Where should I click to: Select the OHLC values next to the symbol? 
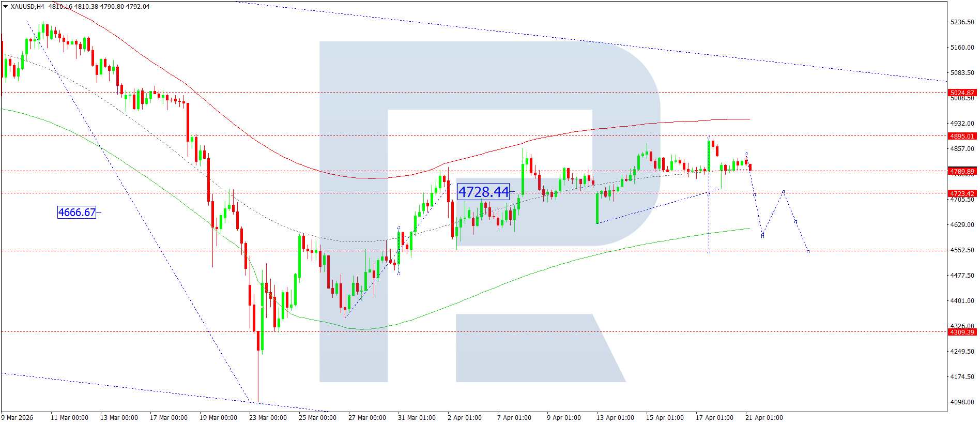(x=99, y=7)
